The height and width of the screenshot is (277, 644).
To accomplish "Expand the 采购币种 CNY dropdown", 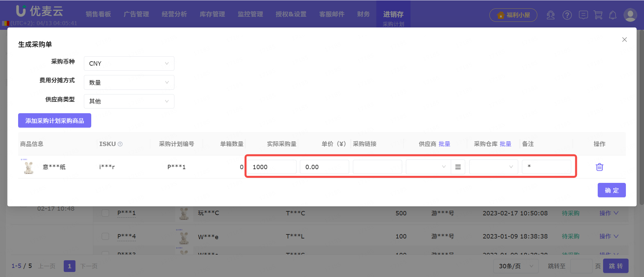I will click(129, 63).
